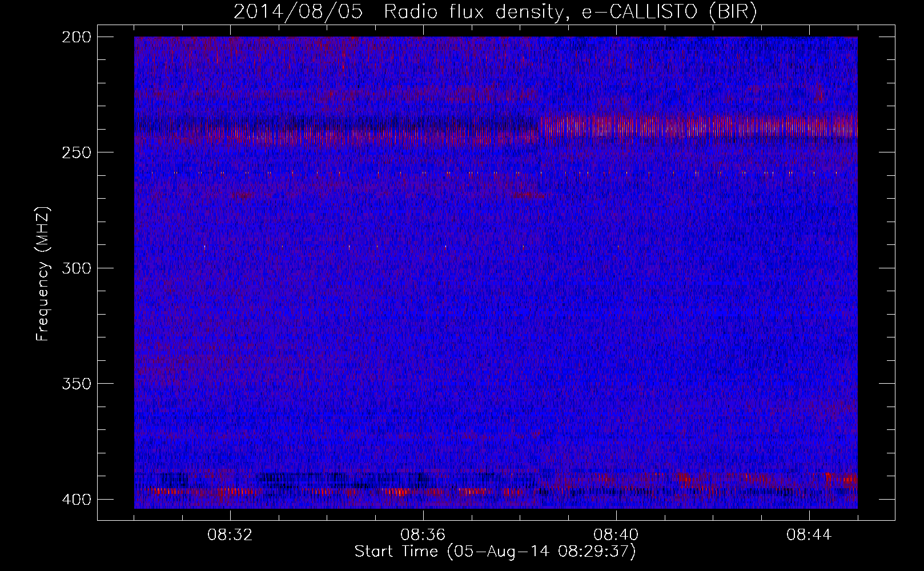924x571 pixels.
Task: Click the 400 frequency tick label
Action: pos(76,500)
